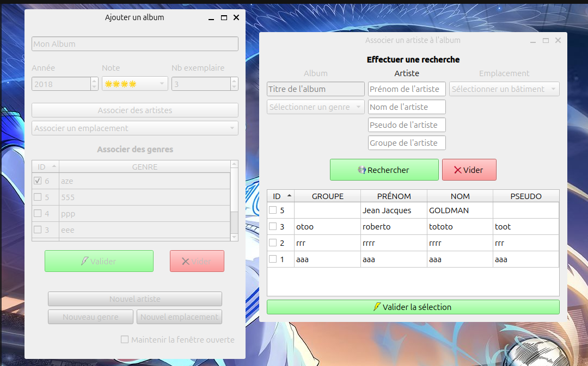The width and height of the screenshot is (588, 366).
Task: Click the Prénom de l'artiste field
Action: click(407, 89)
